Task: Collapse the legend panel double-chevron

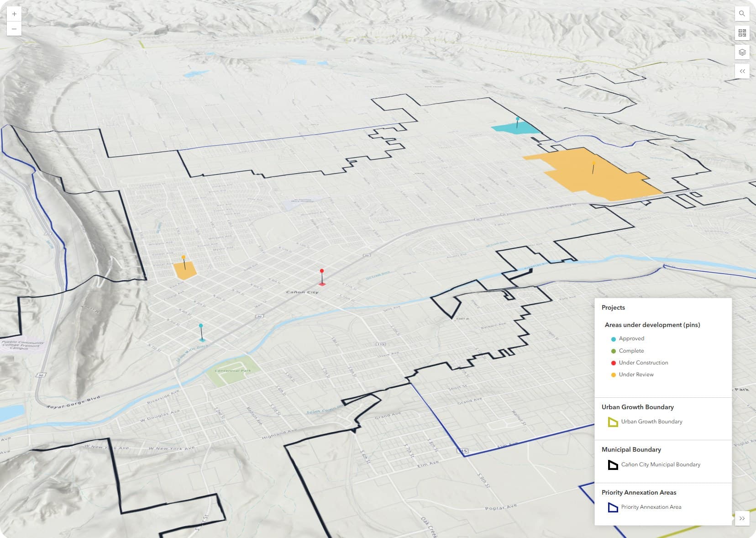Action: pos(742,518)
